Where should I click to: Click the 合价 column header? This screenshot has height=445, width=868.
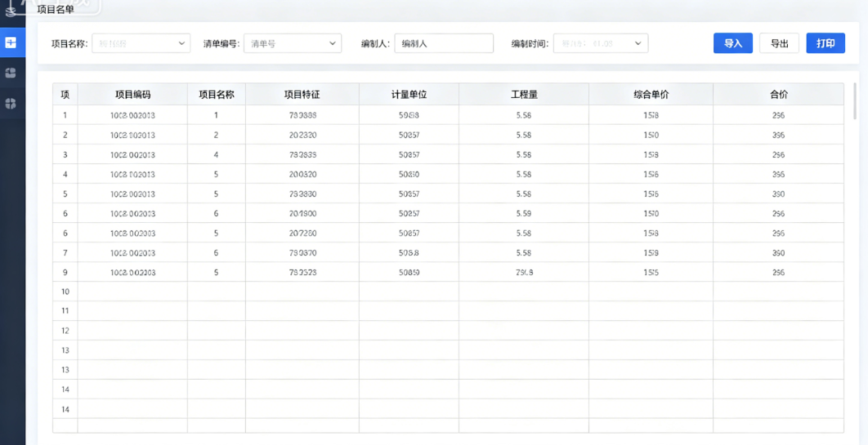pos(778,95)
